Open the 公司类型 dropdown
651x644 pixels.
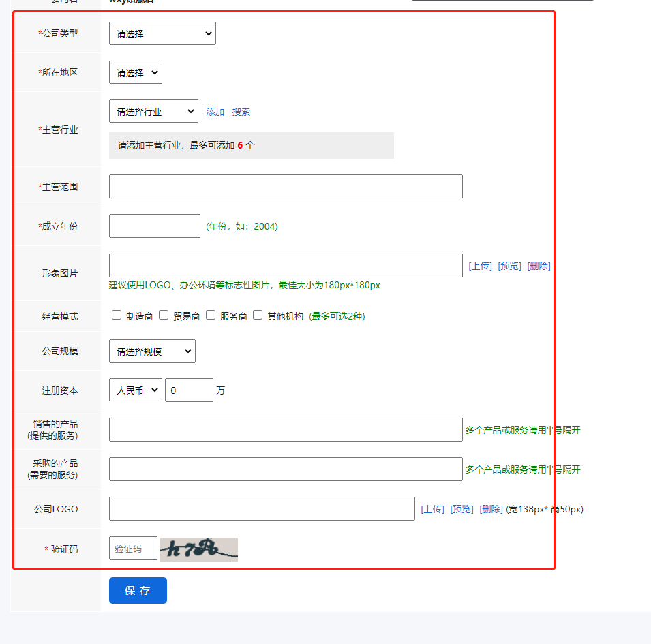[162, 33]
